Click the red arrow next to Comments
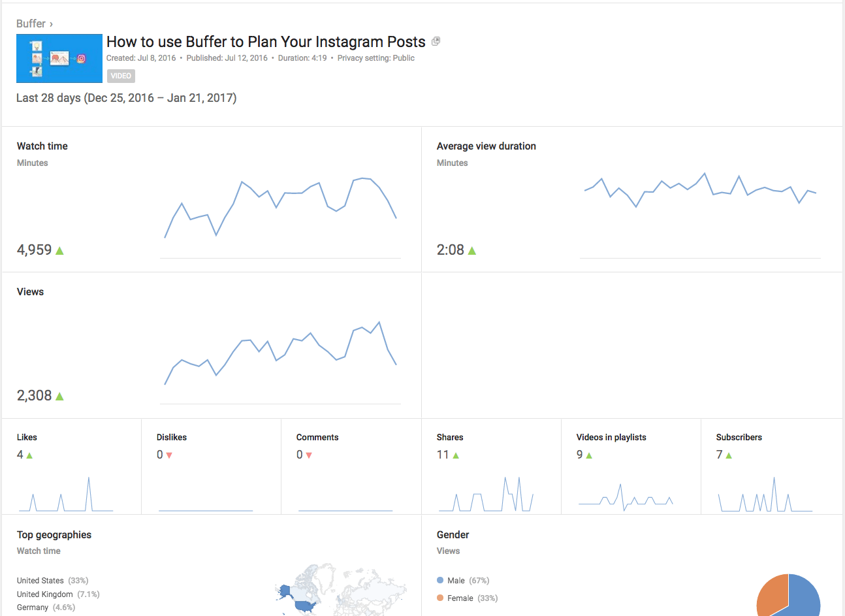 (x=308, y=455)
